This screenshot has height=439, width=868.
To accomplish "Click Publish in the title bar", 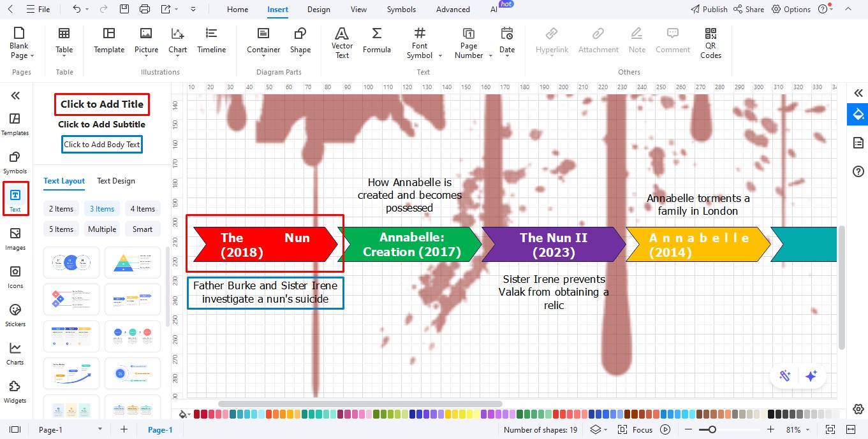I will tap(709, 9).
